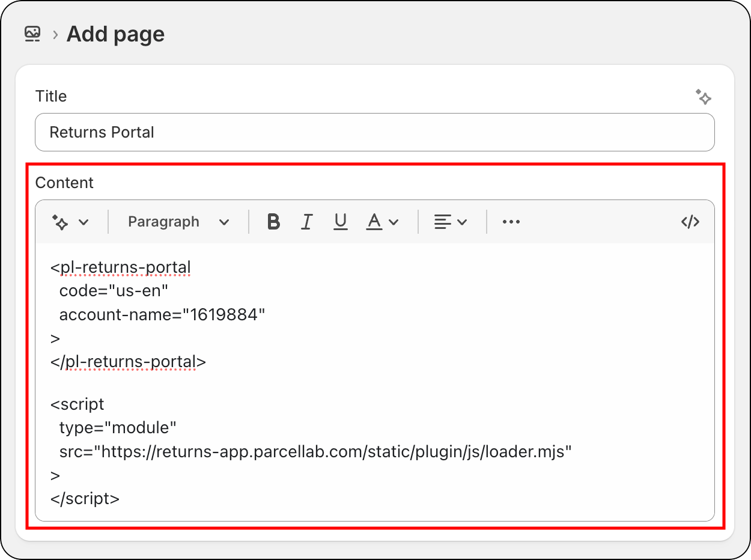Image resolution: width=751 pixels, height=560 pixels.
Task: Open more formatting options with the ellipsis
Action: (x=511, y=222)
